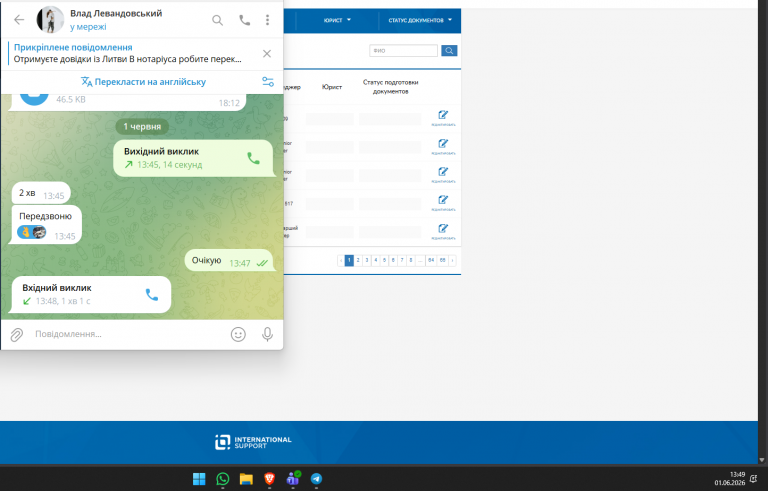
Task: Open WhatsApp from the taskbar
Action: pos(222,479)
